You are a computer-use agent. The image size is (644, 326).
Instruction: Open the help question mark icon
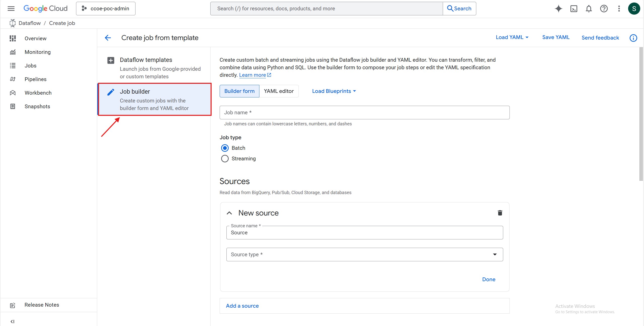pyautogui.click(x=604, y=9)
